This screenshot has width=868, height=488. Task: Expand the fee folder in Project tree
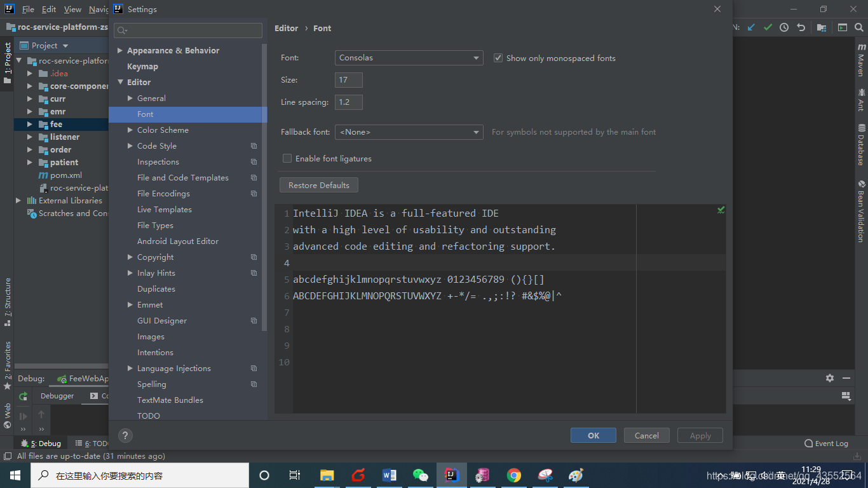click(30, 125)
